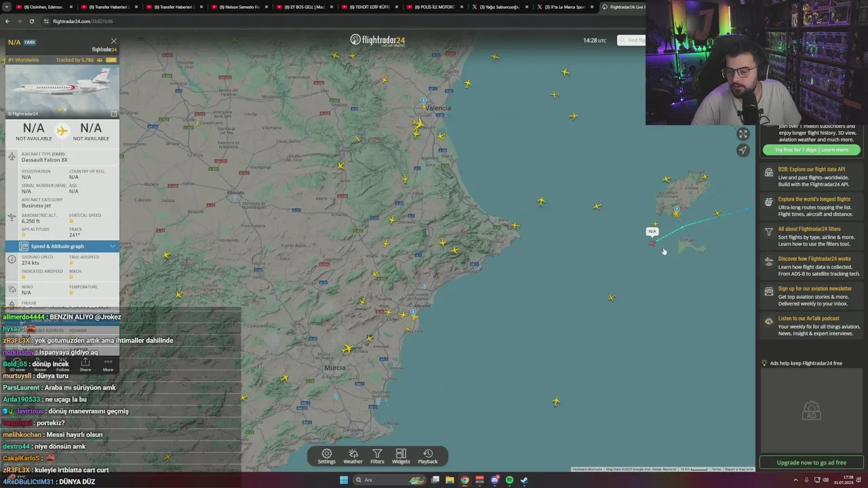Open File Explorer from taskbar
868x488 pixels.
pyautogui.click(x=449, y=480)
